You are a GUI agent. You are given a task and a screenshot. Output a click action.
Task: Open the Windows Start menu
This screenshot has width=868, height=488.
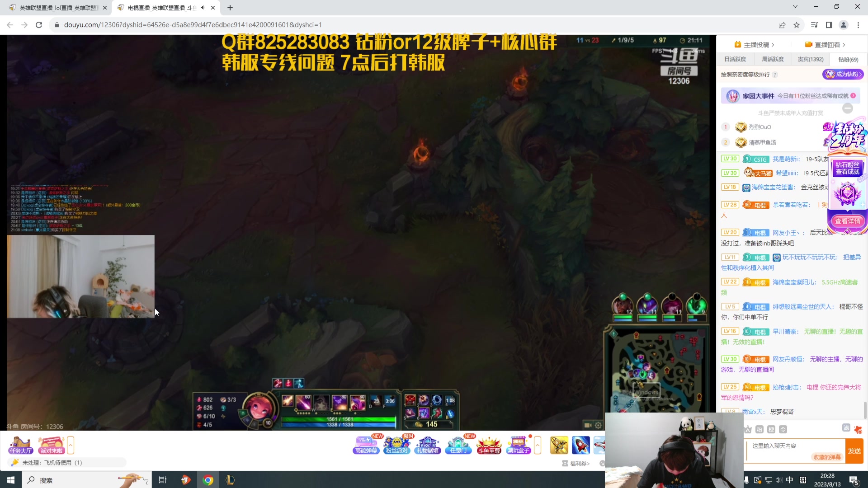[11, 480]
